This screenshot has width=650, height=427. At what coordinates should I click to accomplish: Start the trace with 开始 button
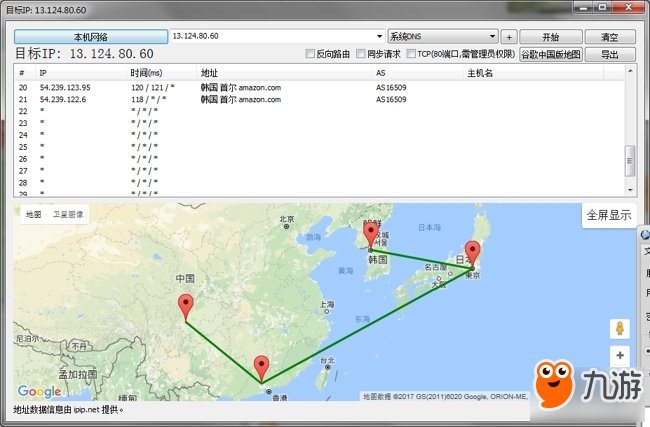pos(551,37)
